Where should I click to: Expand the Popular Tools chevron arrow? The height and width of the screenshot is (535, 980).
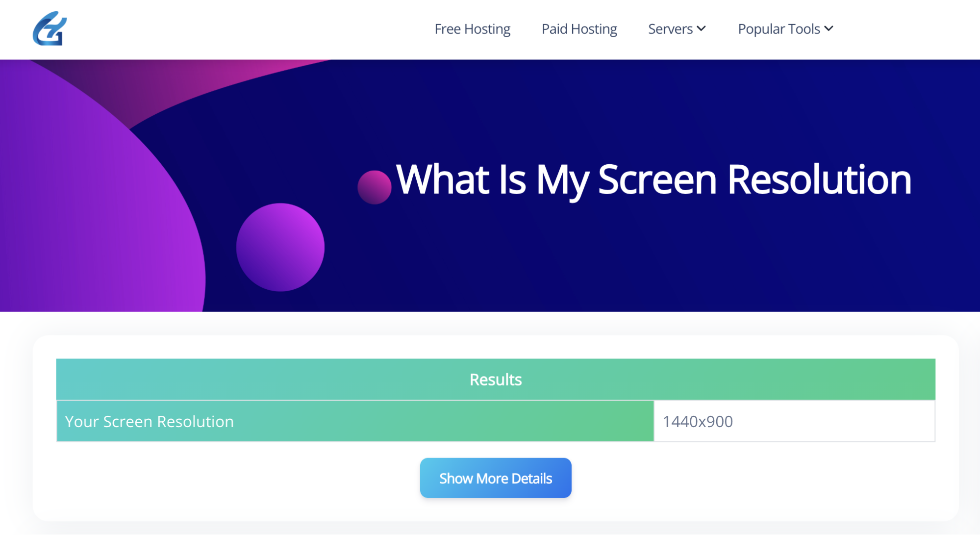coord(829,28)
